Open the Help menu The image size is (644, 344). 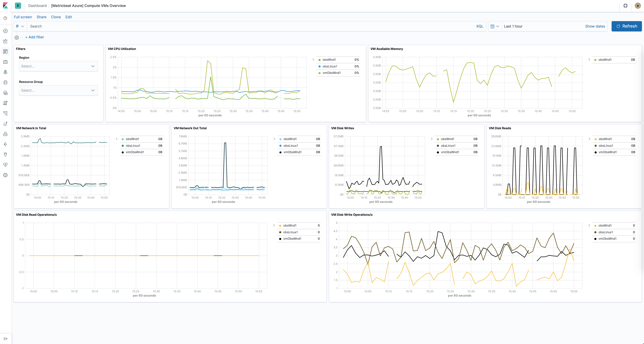point(625,6)
